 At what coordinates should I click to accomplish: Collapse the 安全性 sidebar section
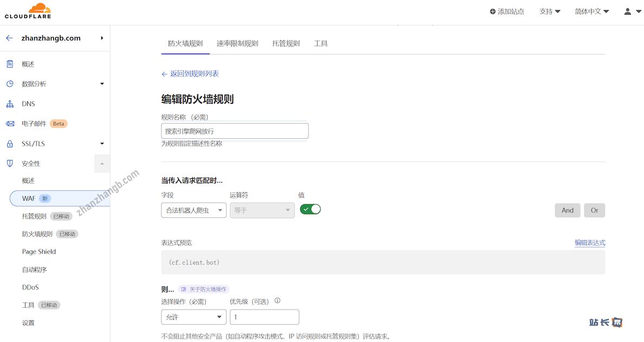coord(102,163)
